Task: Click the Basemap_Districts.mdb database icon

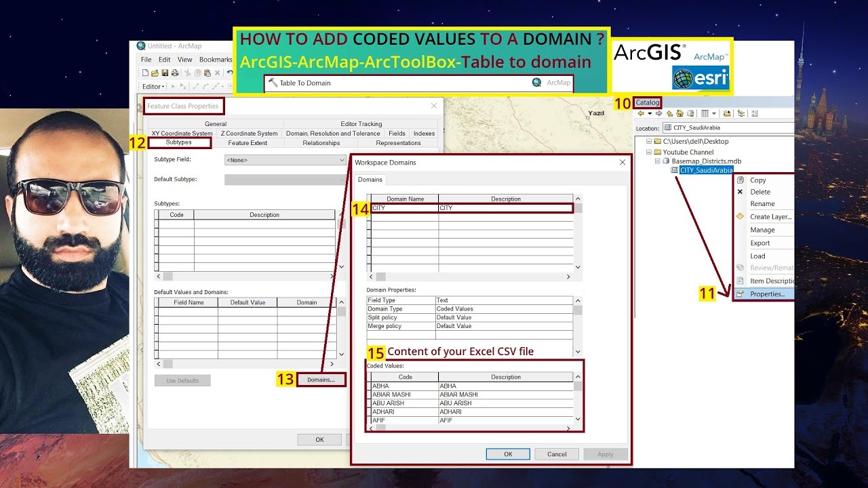Action: point(666,161)
